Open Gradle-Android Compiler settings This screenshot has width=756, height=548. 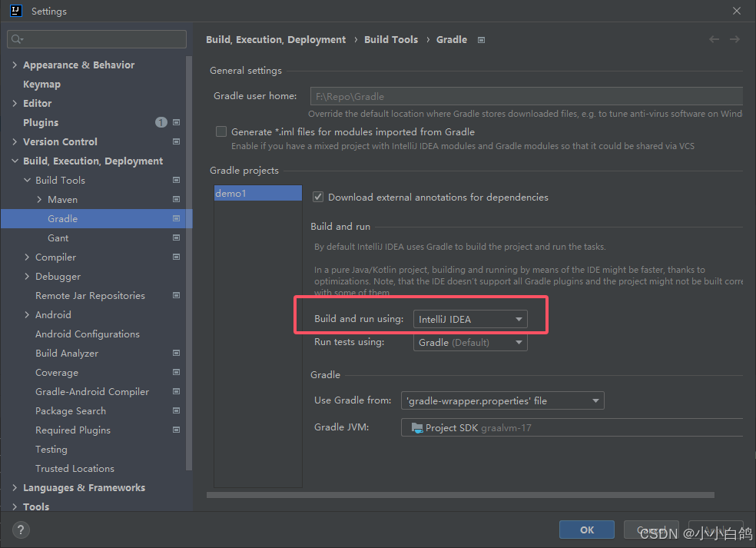[x=92, y=392]
